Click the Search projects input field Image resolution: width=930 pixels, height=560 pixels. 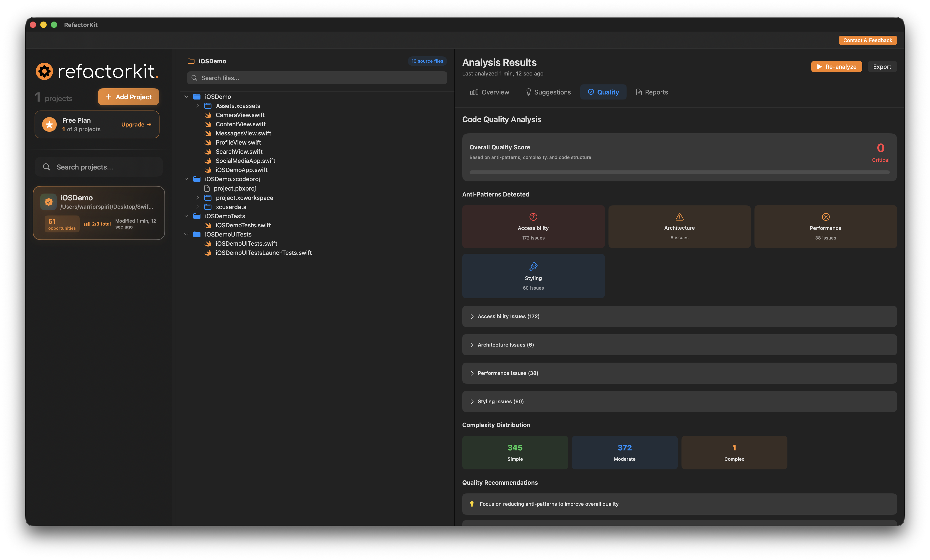click(x=99, y=167)
